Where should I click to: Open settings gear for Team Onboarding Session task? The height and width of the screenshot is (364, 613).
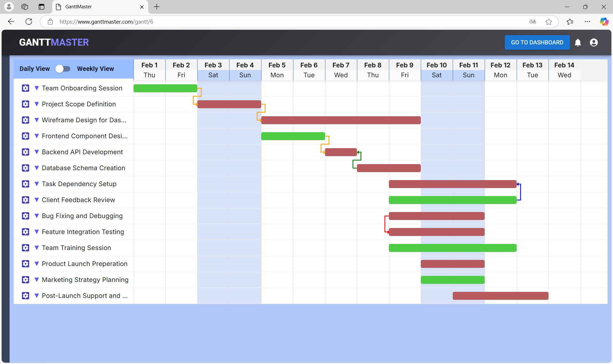tap(25, 88)
